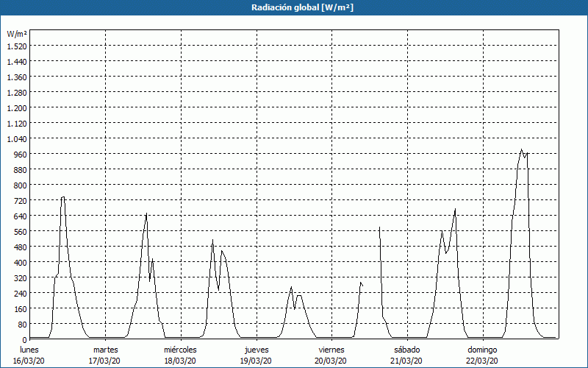
Task: Select the 480 y-axis value
Action: tap(21, 247)
